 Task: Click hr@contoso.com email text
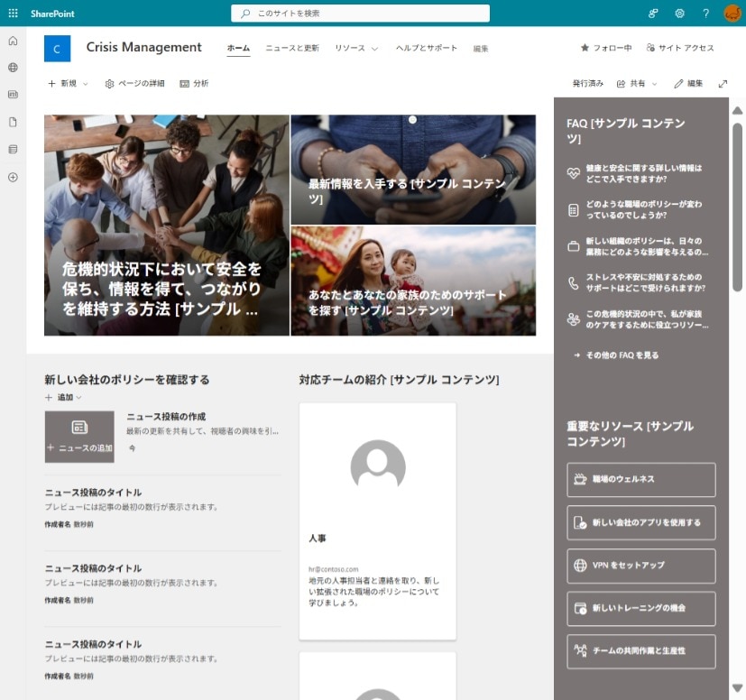(x=334, y=569)
